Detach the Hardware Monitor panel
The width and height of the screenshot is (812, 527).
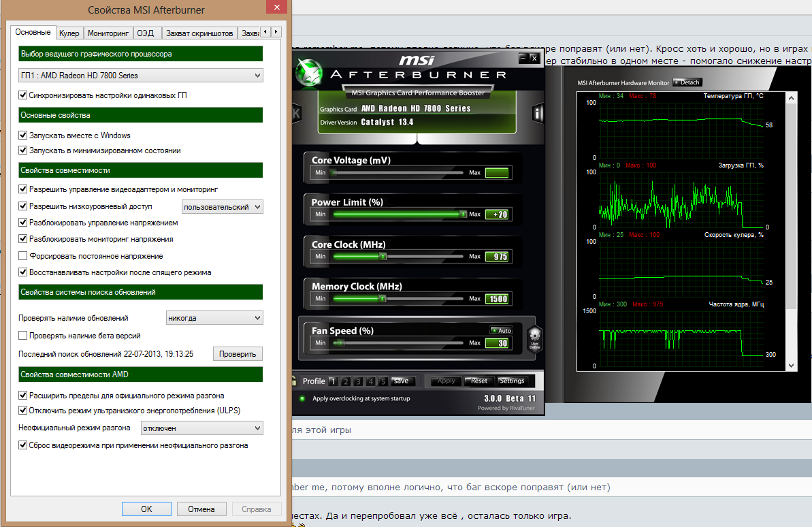point(687,82)
